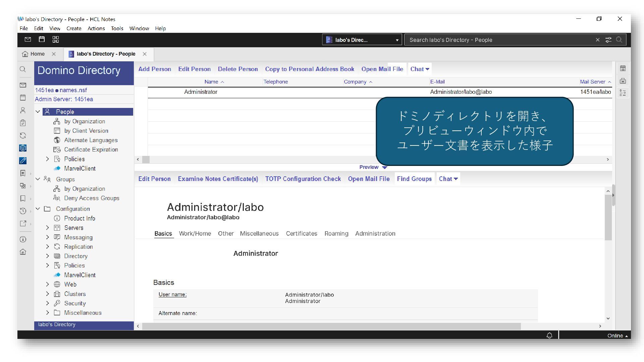Click the notification bell in status bar
The height and width of the screenshot is (362, 644).
(x=549, y=336)
